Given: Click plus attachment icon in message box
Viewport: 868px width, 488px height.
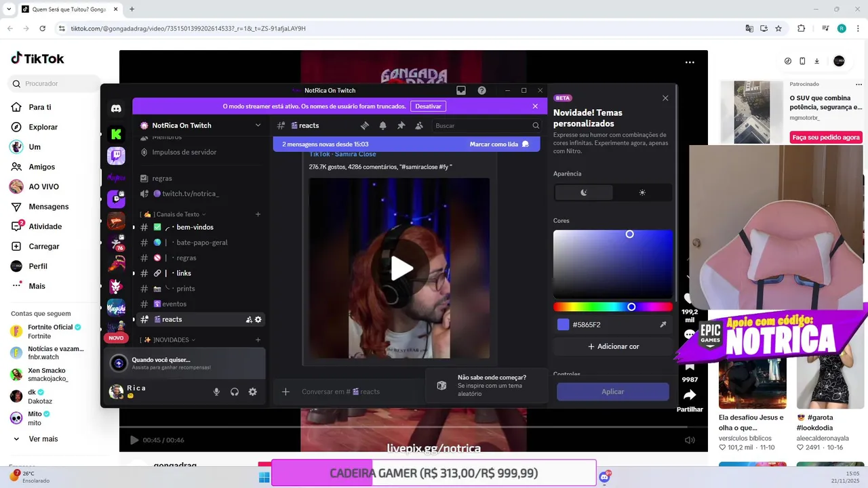Looking at the screenshot, I should pyautogui.click(x=285, y=392).
